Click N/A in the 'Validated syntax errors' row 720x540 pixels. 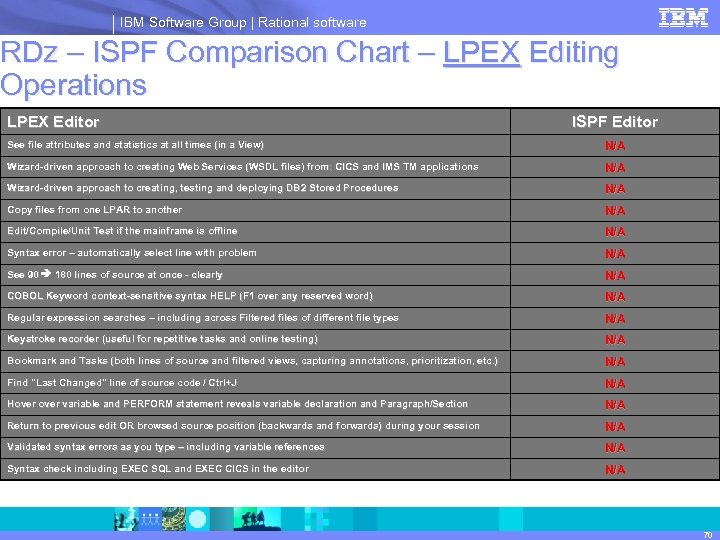pos(615,448)
